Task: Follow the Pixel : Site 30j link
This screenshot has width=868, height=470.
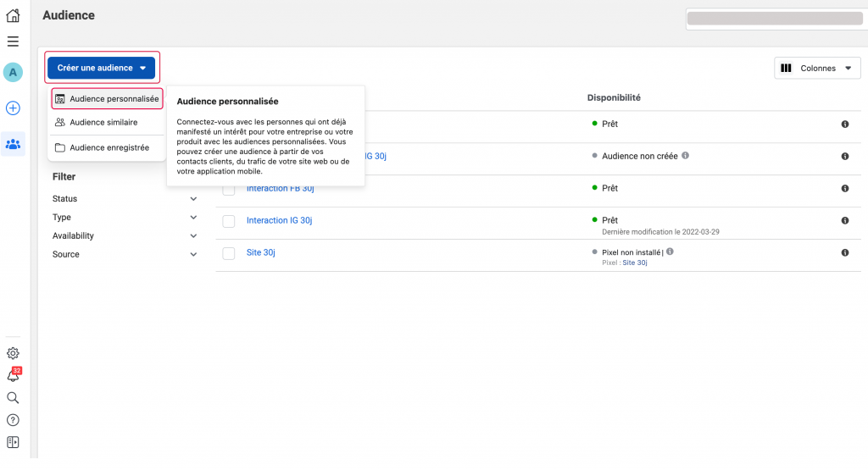Action: tap(634, 263)
